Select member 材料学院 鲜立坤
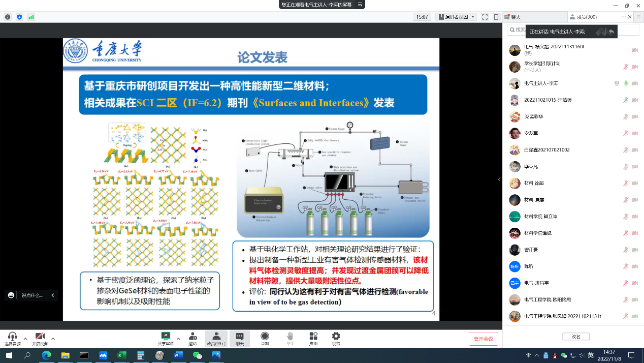 coord(573,217)
